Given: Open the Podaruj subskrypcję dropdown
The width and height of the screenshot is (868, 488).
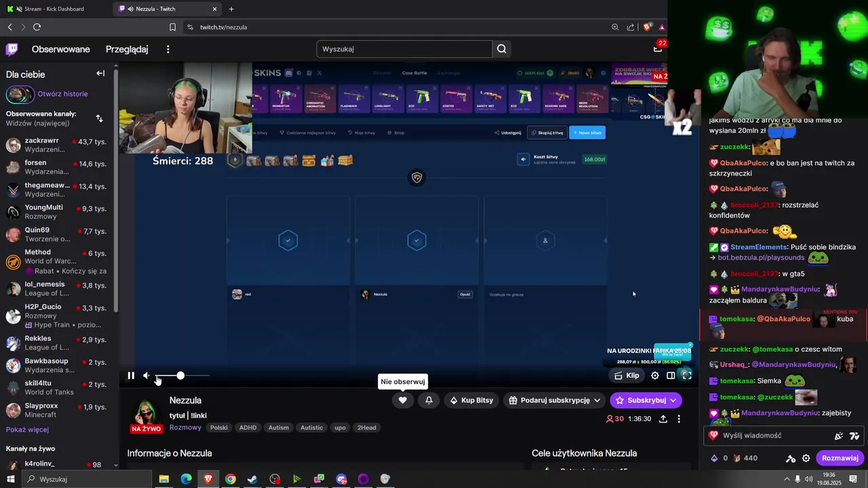Looking at the screenshot, I should click(555, 401).
